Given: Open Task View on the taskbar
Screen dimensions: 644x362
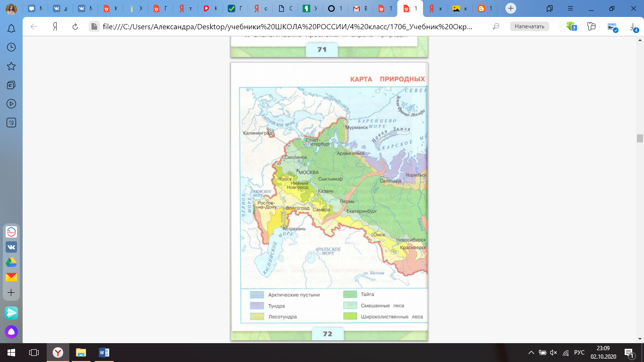Looking at the screenshot, I should [34, 352].
